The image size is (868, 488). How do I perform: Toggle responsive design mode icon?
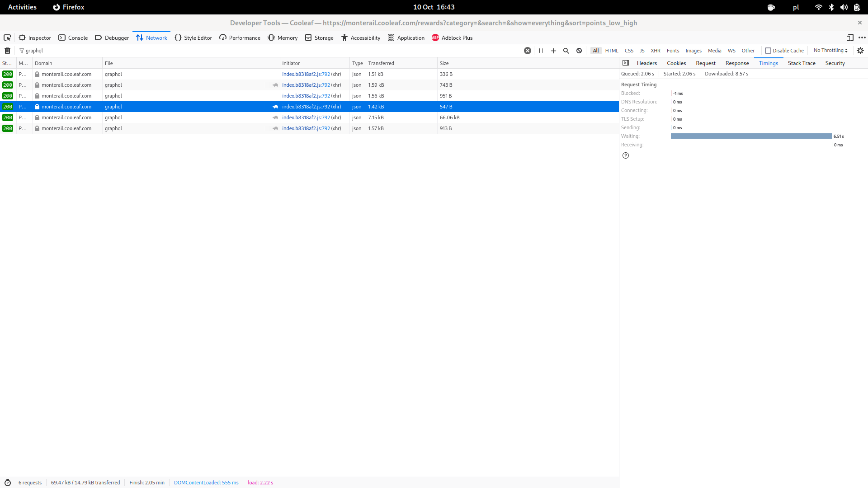pos(850,38)
